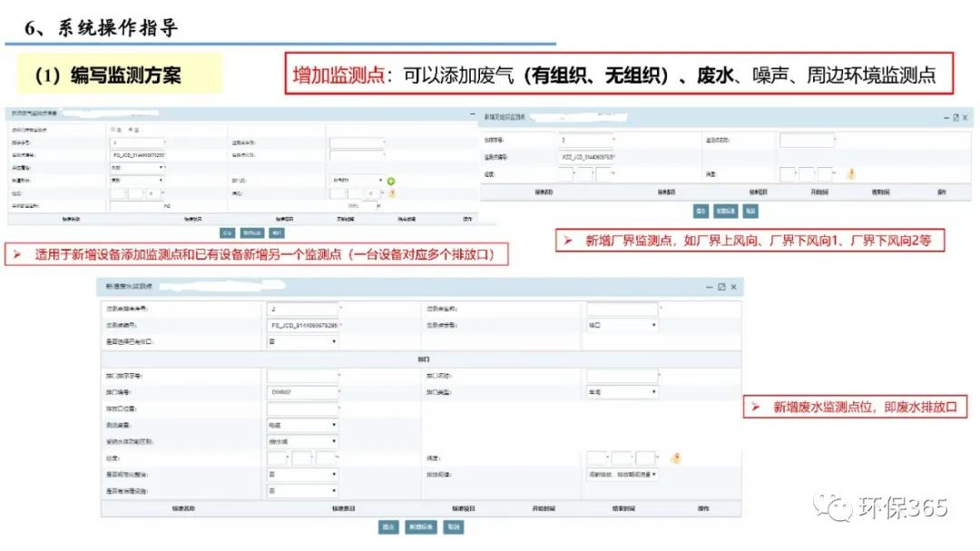
Task: Select the '是' radio button in waste gas form
Action: coord(112,129)
